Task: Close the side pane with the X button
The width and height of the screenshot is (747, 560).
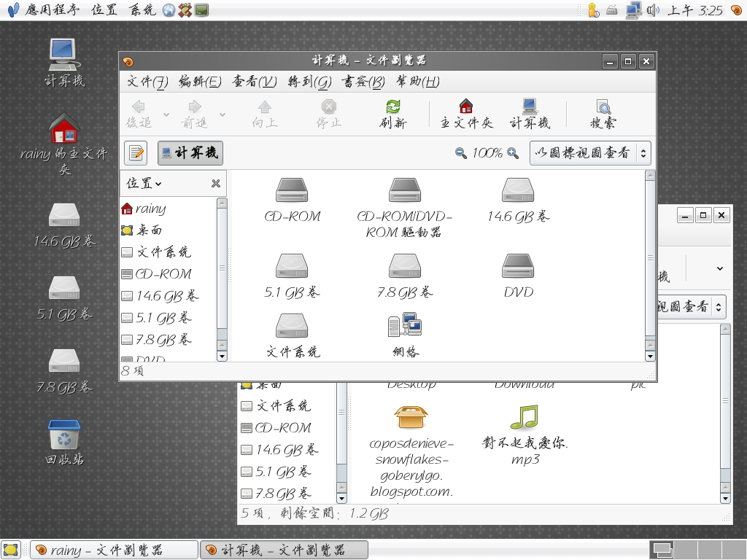Action: (216, 184)
